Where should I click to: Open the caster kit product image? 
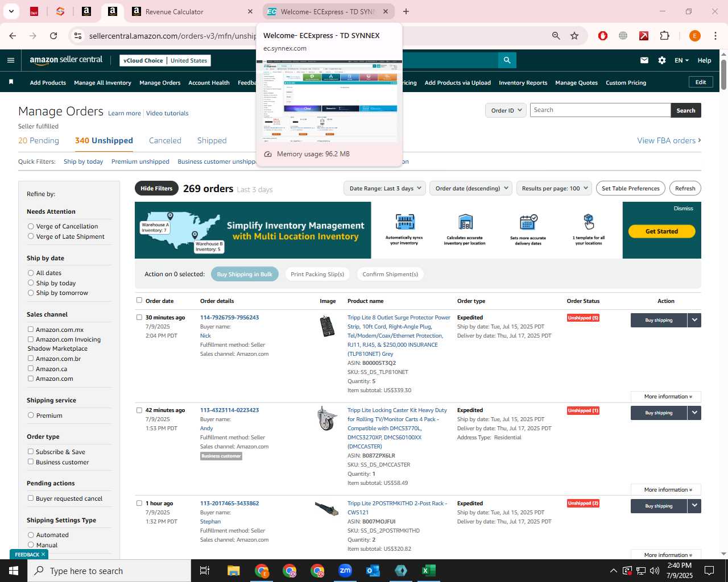coord(327,418)
